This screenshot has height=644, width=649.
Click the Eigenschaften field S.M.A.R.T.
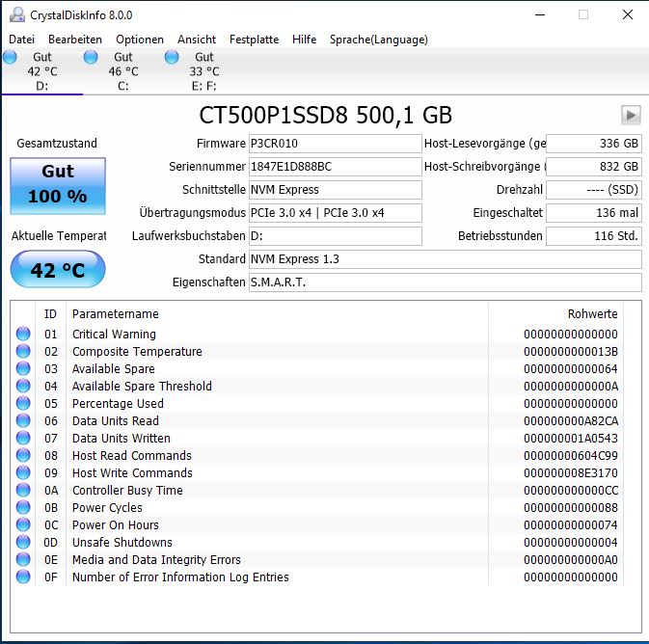[x=446, y=282]
